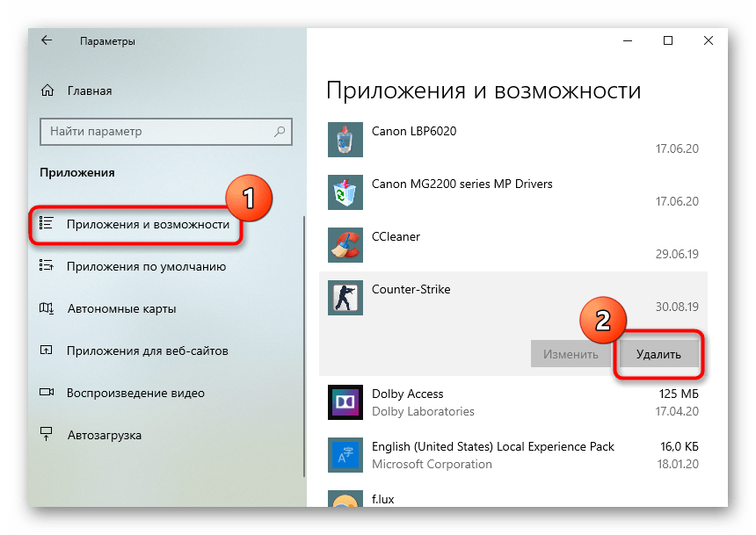Click the Dolby Access app icon
Screen dimensions: 756x535
click(345, 402)
